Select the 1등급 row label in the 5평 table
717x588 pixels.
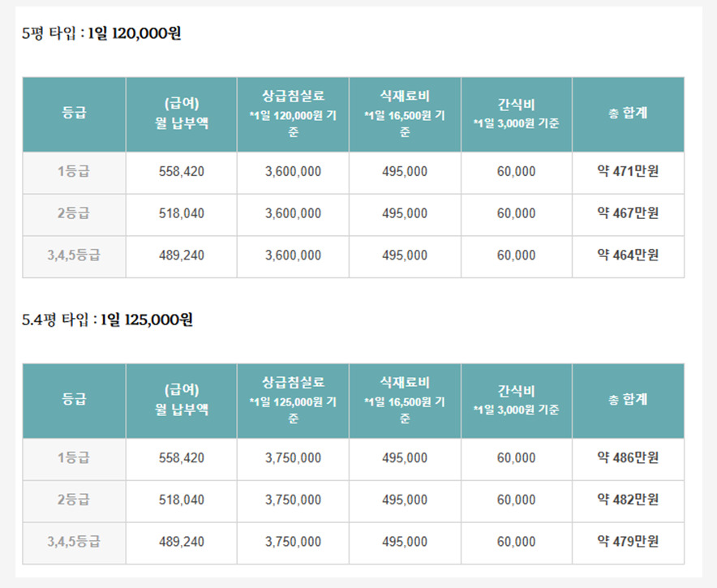click(74, 171)
